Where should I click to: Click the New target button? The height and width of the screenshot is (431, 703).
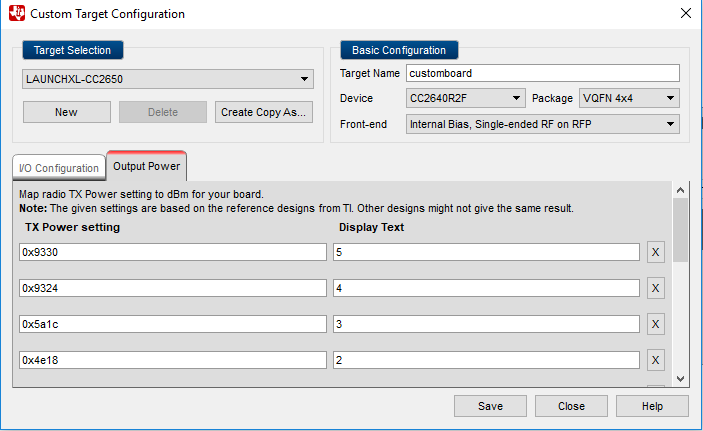pos(67,112)
